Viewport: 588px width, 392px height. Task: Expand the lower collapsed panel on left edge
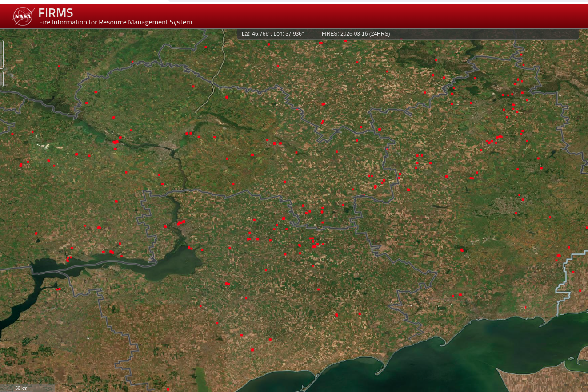[x=1, y=79]
